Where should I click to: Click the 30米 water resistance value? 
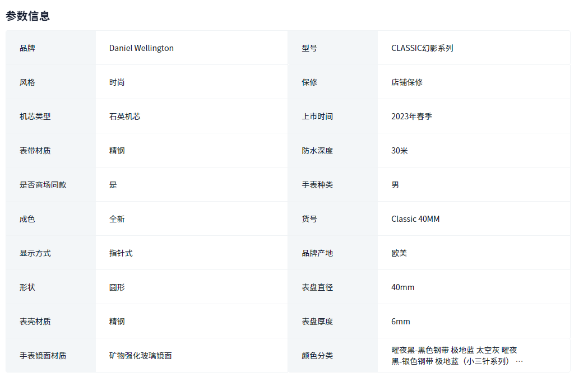tap(399, 151)
